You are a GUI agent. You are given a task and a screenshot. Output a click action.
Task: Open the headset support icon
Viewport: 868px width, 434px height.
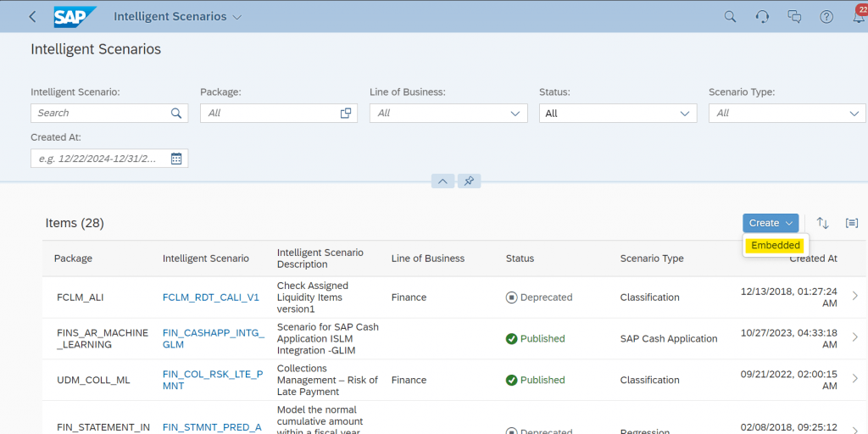[x=762, y=17]
